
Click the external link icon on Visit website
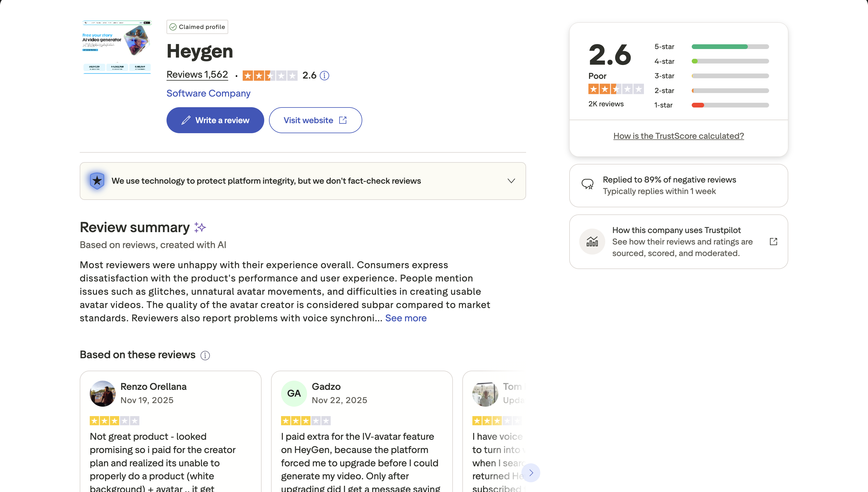tap(343, 120)
